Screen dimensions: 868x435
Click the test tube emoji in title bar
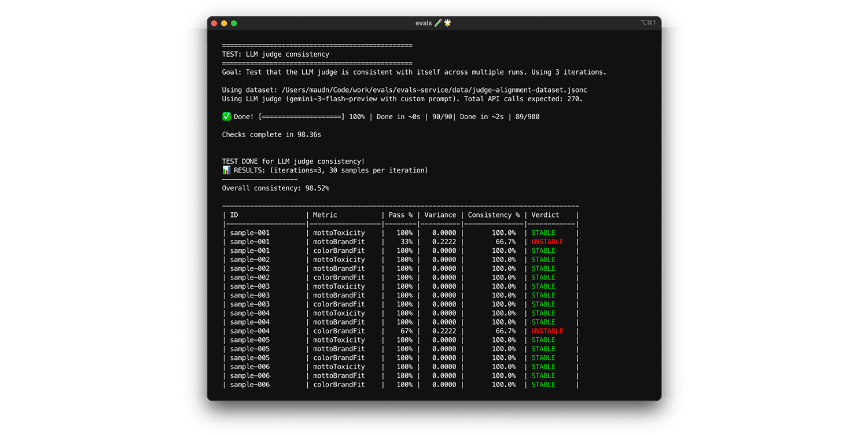click(x=439, y=23)
